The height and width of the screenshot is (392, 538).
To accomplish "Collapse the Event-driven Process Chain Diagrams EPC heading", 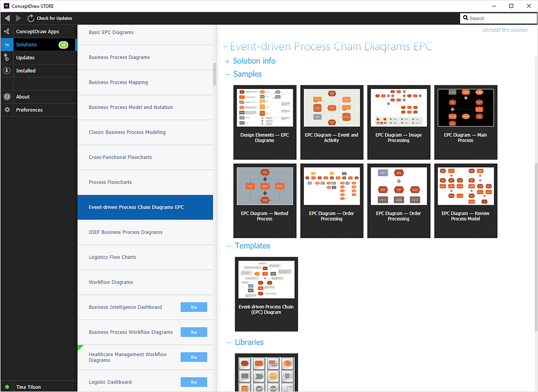I will pyautogui.click(x=226, y=47).
